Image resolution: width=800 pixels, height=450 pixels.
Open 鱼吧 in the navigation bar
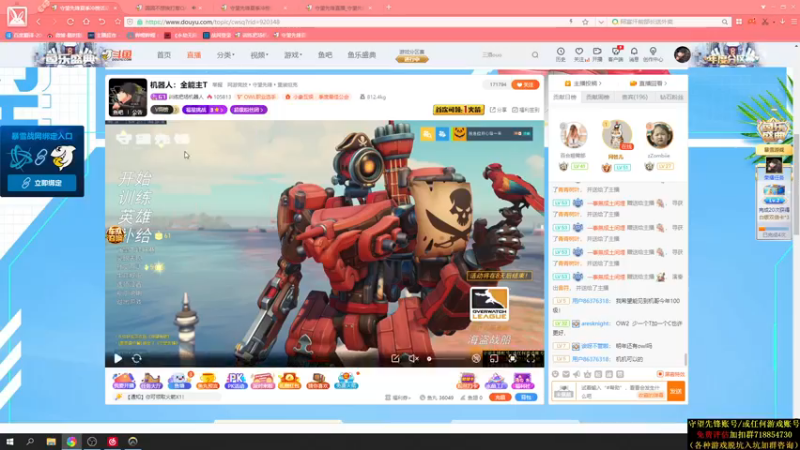(x=325, y=55)
